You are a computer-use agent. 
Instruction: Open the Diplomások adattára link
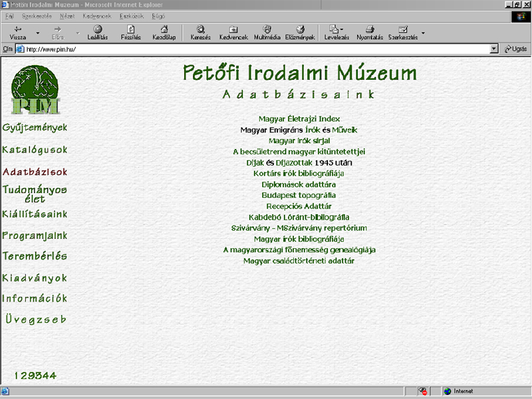(x=299, y=185)
